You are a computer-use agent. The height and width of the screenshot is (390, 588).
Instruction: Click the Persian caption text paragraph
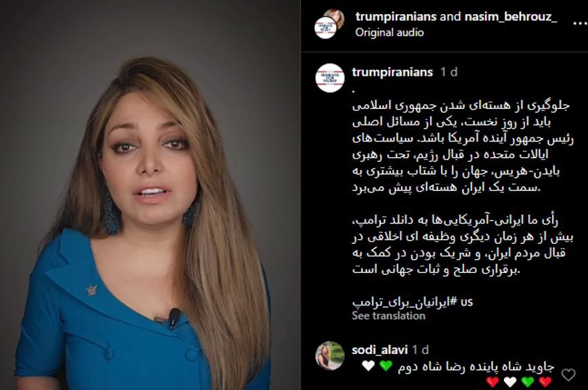[x=463, y=146]
